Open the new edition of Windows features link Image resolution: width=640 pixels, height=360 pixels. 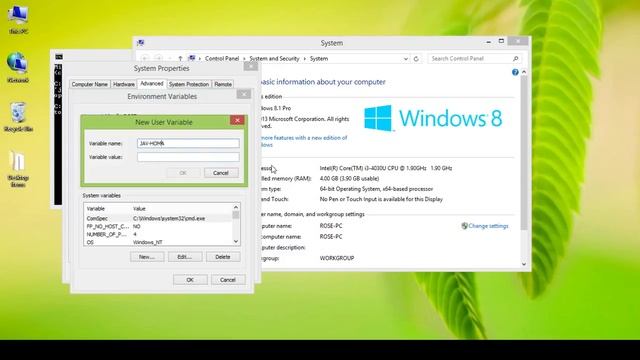304,141
